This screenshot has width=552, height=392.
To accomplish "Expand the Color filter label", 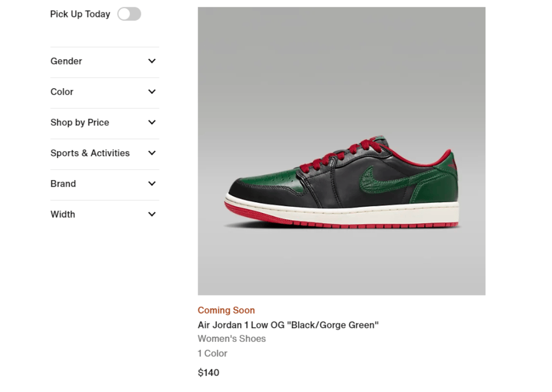I will [62, 92].
